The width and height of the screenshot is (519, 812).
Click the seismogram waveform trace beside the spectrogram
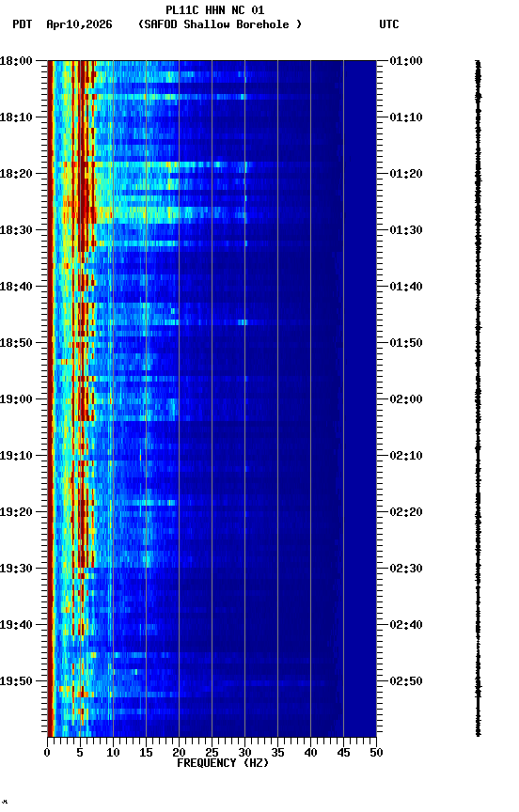[478, 398]
